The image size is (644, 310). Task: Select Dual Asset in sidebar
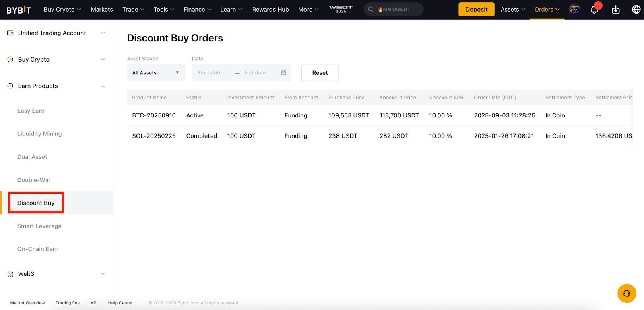[x=32, y=157]
